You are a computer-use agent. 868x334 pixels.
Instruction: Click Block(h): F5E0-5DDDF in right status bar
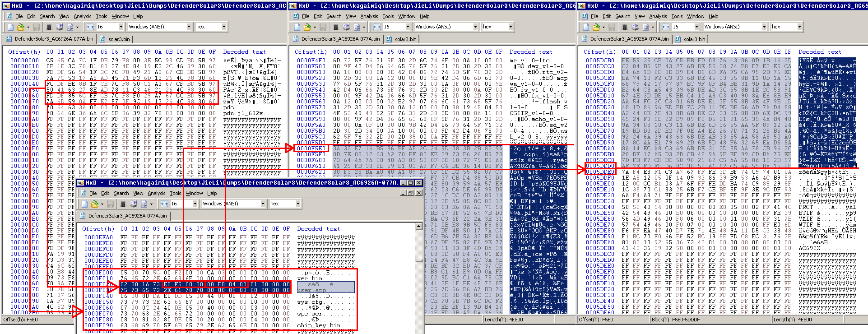pos(676,320)
